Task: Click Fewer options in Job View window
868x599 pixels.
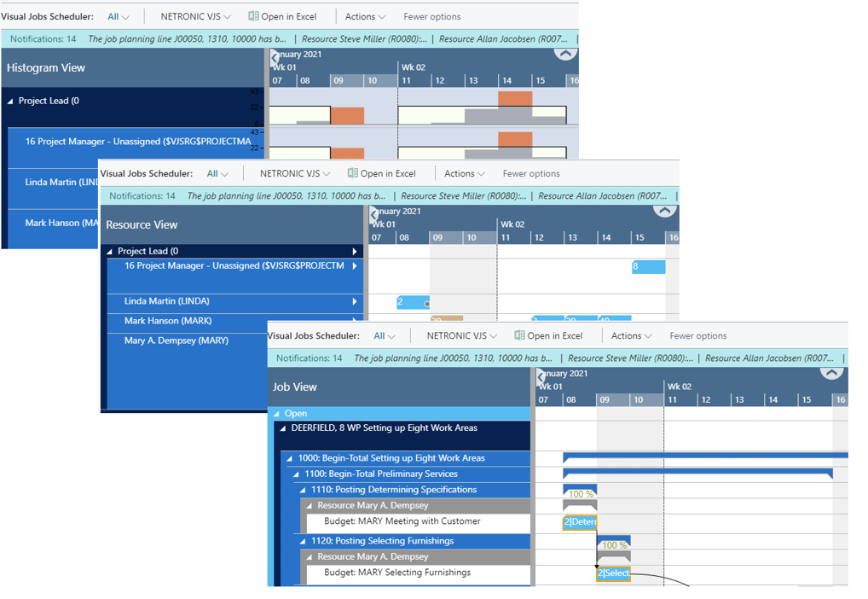Action: click(698, 336)
